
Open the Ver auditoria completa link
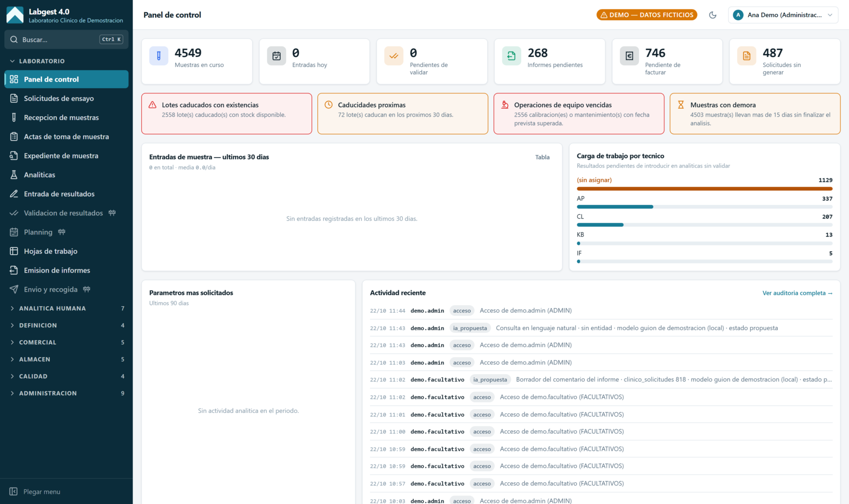pos(798,293)
